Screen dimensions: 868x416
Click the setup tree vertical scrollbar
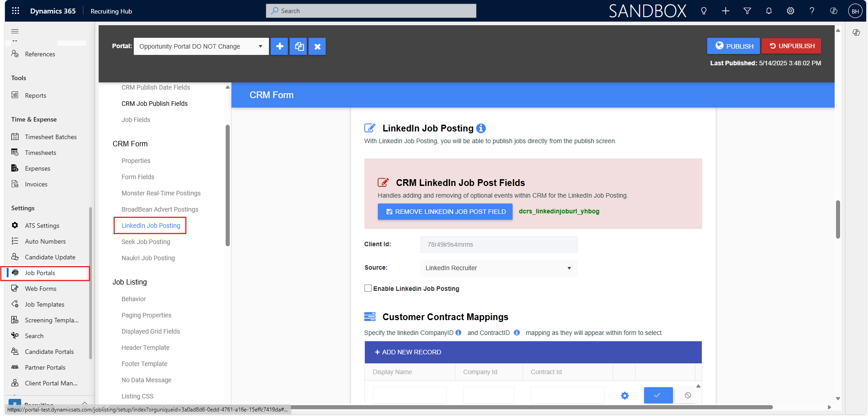[227, 185]
